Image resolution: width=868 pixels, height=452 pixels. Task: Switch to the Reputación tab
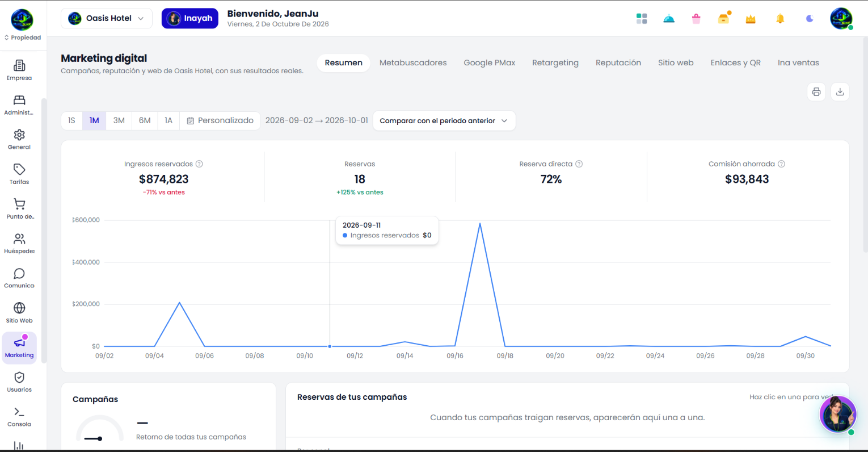tap(618, 63)
